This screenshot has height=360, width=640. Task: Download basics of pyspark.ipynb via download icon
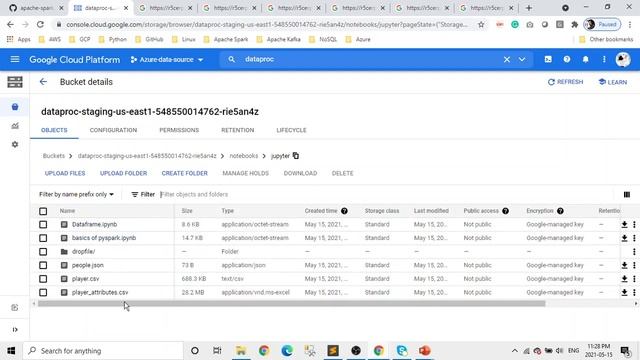[624, 238]
